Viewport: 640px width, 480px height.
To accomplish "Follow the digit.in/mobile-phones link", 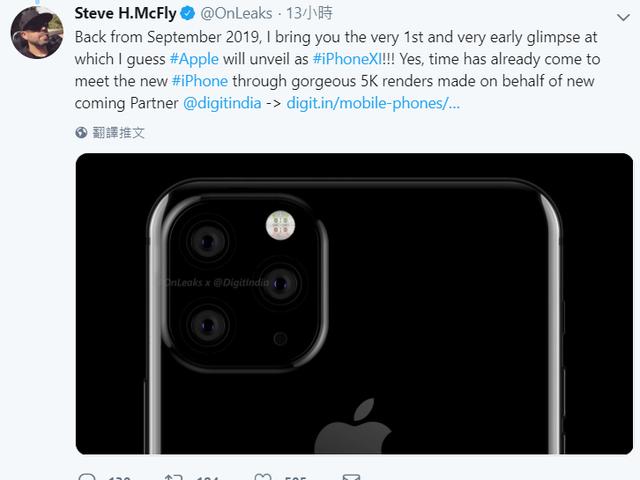I will tap(373, 103).
